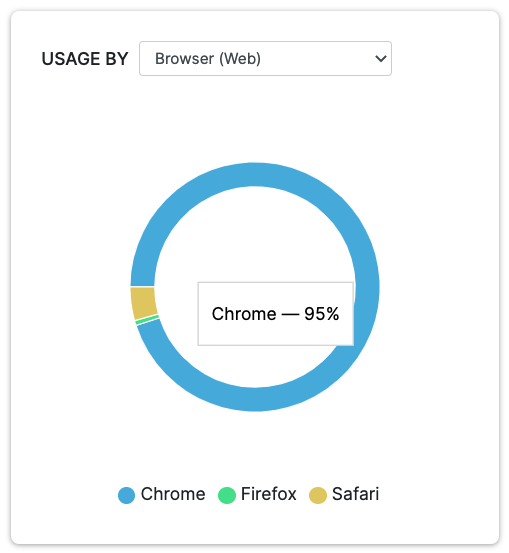Select the yellow Safari donut segment
This screenshot has height=553, width=509.
[x=143, y=302]
